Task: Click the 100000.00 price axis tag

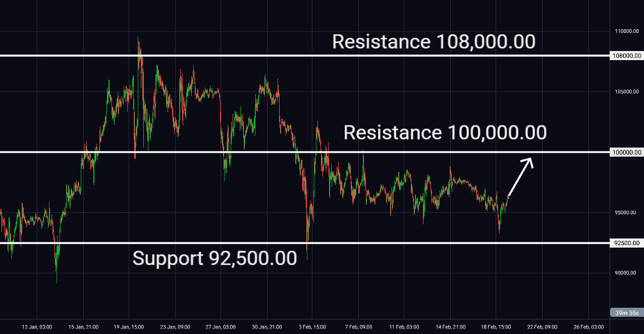Action: click(x=626, y=152)
